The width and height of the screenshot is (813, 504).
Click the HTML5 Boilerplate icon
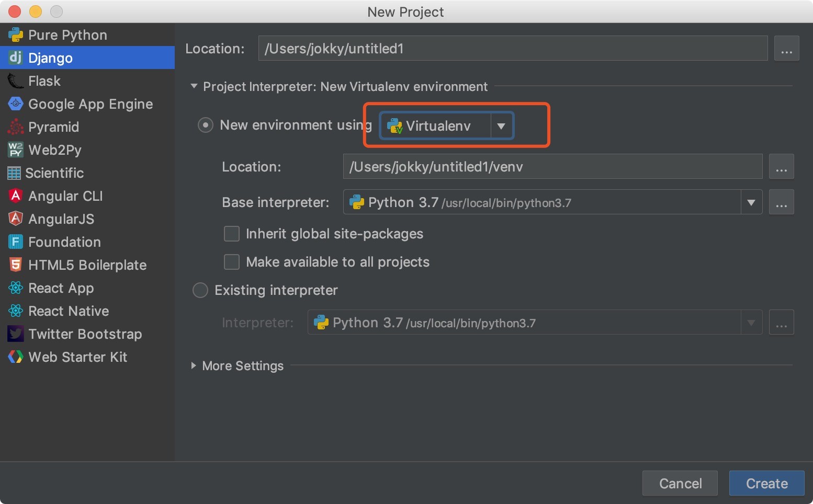(x=16, y=265)
